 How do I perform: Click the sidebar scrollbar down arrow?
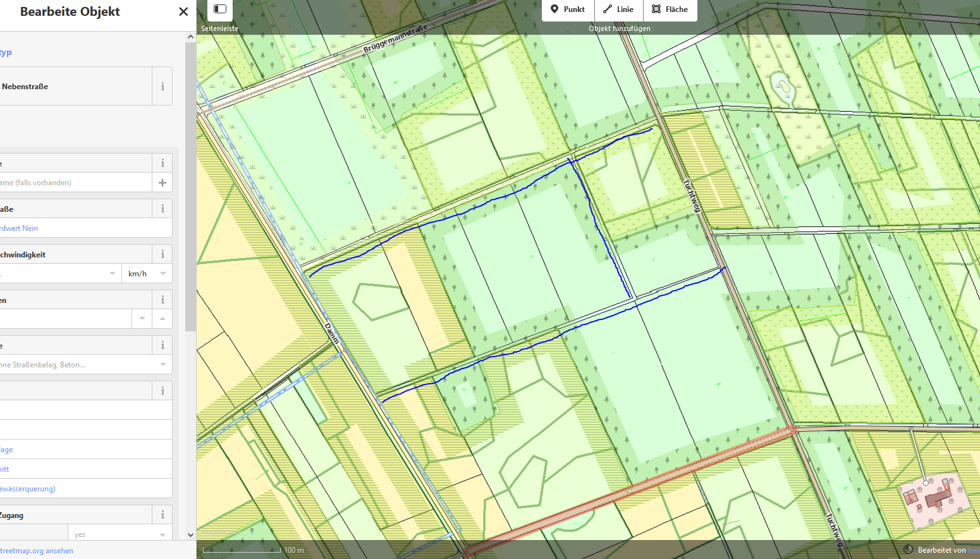[x=190, y=534]
